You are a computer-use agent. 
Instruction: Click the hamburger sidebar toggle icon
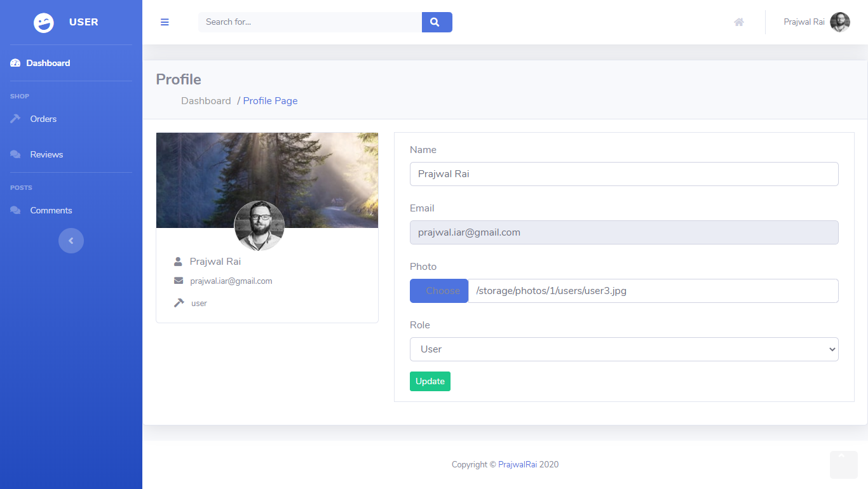pyautogui.click(x=165, y=22)
